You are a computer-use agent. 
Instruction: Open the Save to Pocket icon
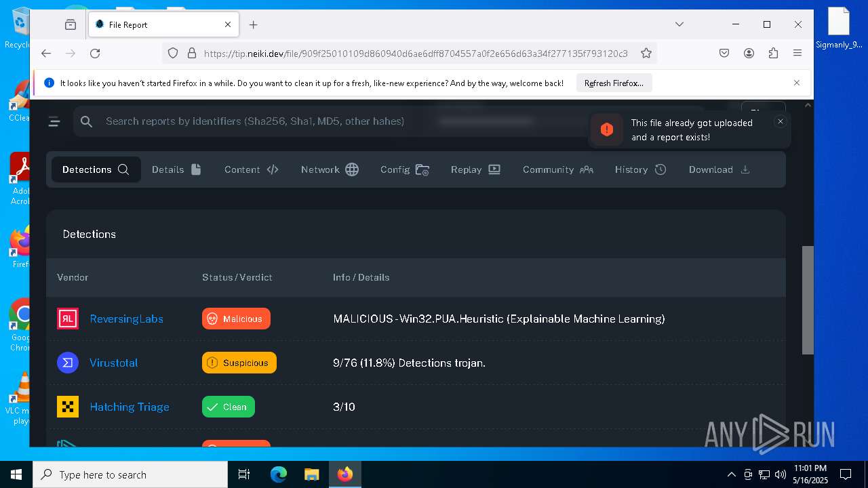[724, 53]
